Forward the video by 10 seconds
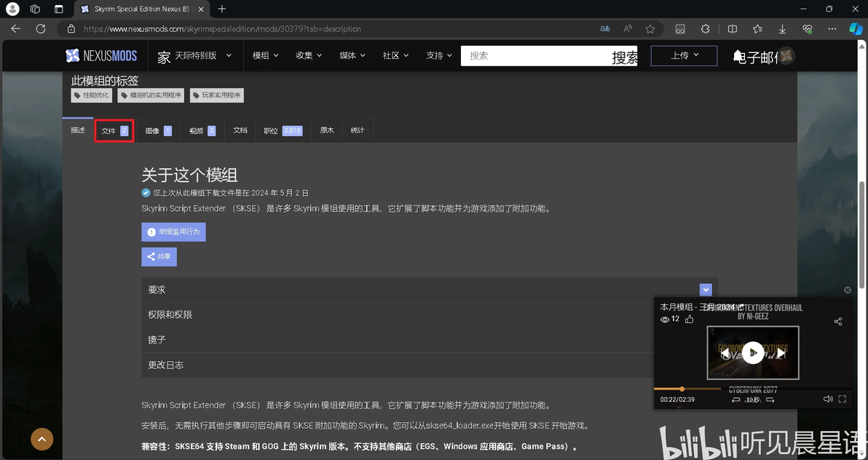This screenshot has width=868, height=460. coord(770,399)
